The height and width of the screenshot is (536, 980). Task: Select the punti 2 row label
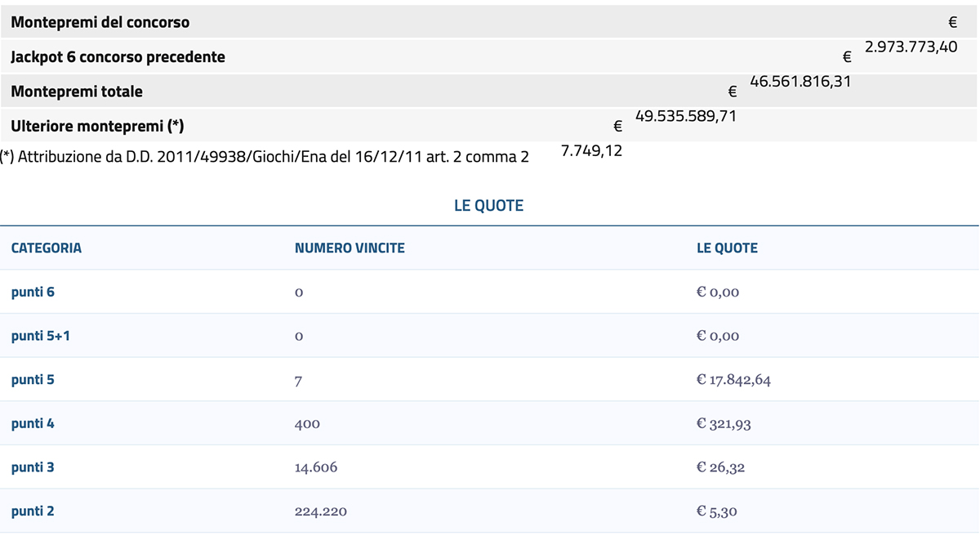click(33, 511)
